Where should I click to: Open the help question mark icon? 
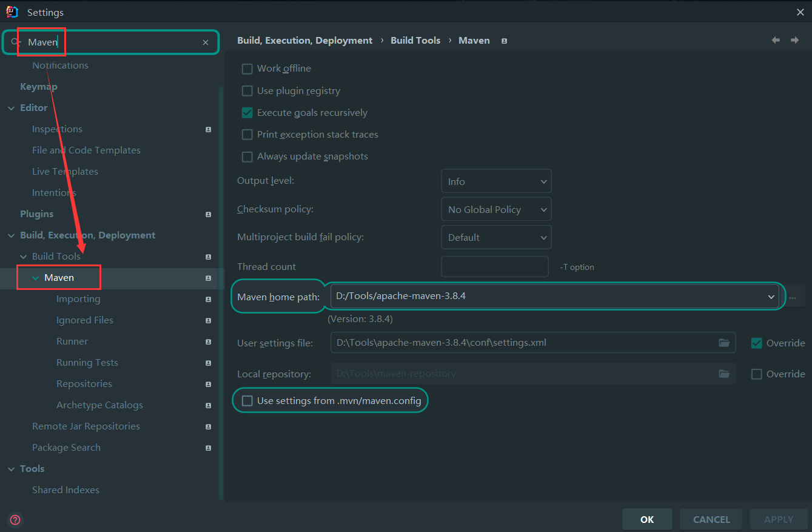[x=15, y=520]
